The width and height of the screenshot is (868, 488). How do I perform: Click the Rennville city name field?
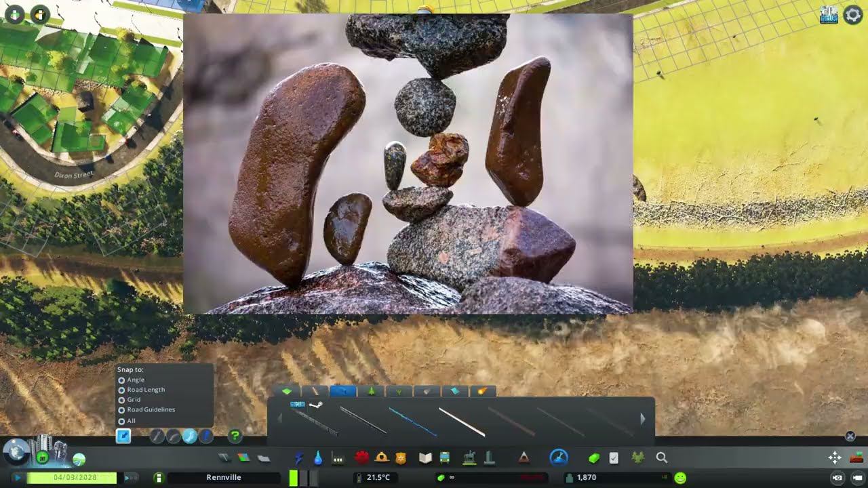tap(224, 478)
